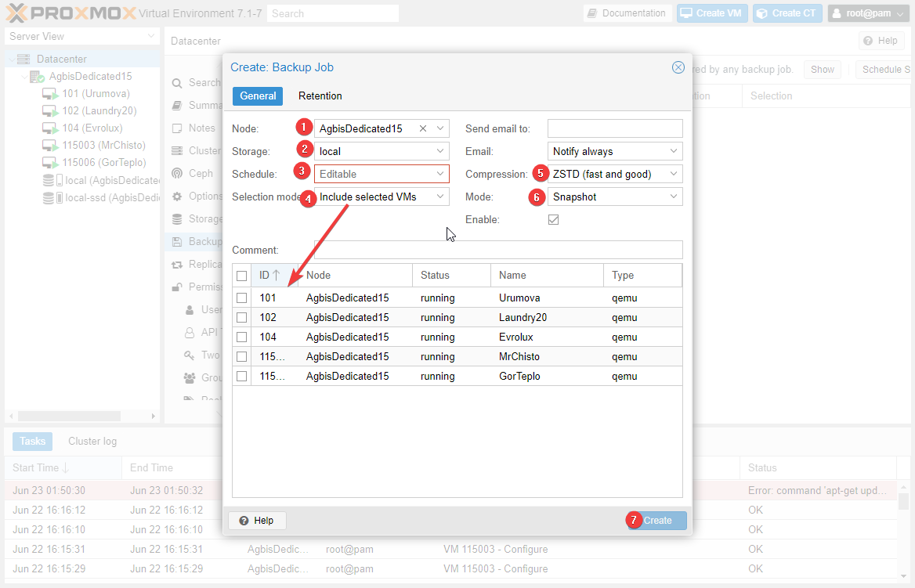The height and width of the screenshot is (588, 915).
Task: Click the Proxmox logo
Action: [x=70, y=13]
